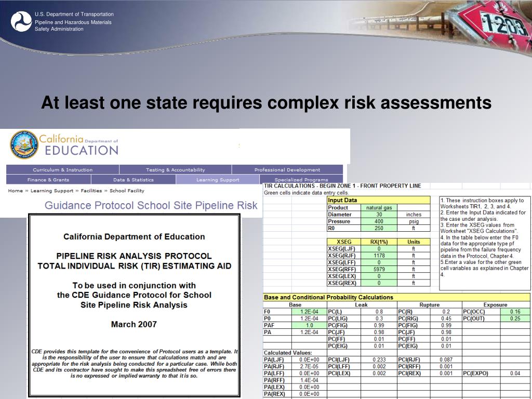532x399 pixels.
Task: Click the CDE disclaimer paragraph
Action: pyautogui.click(x=135, y=364)
